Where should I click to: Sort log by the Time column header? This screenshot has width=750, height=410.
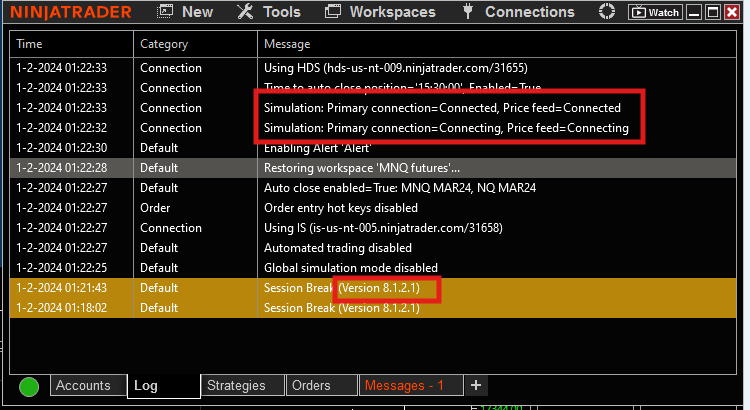[30, 44]
